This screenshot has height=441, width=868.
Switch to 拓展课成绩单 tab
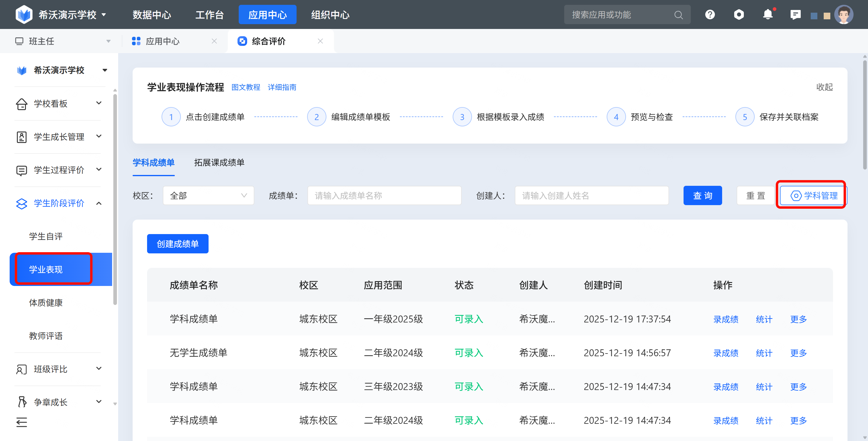[219, 163]
